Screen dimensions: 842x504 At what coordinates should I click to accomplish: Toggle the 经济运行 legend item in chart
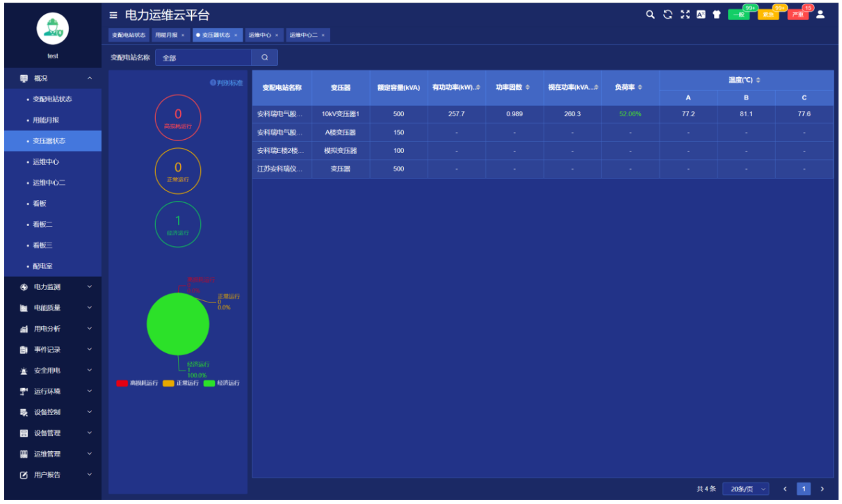[x=221, y=383]
